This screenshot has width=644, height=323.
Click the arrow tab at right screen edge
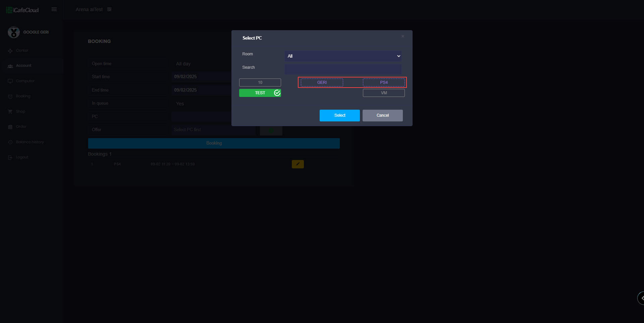[x=641, y=298]
